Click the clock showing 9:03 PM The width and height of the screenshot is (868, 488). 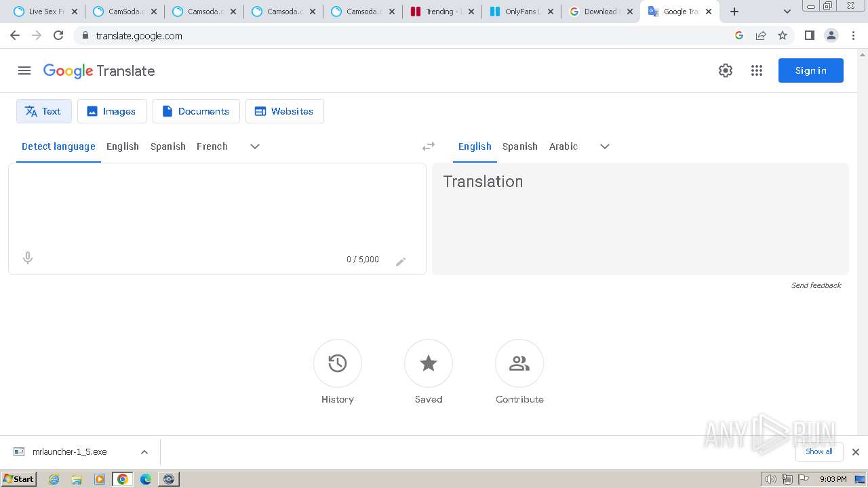click(x=833, y=479)
